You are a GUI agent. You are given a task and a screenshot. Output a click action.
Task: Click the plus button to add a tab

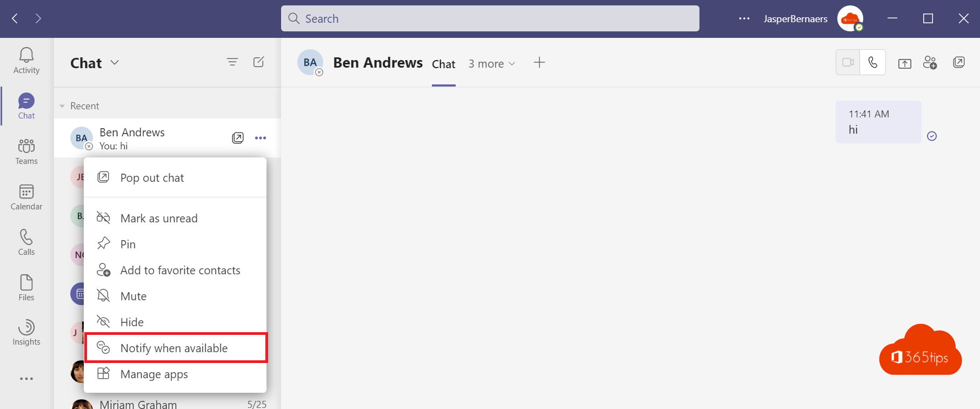click(539, 63)
